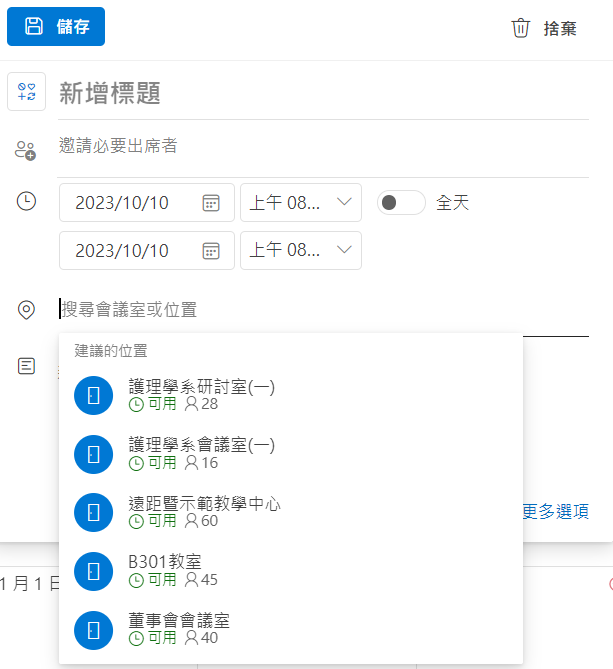Click the 儲存 save button
The image size is (613, 669).
[x=56, y=27]
